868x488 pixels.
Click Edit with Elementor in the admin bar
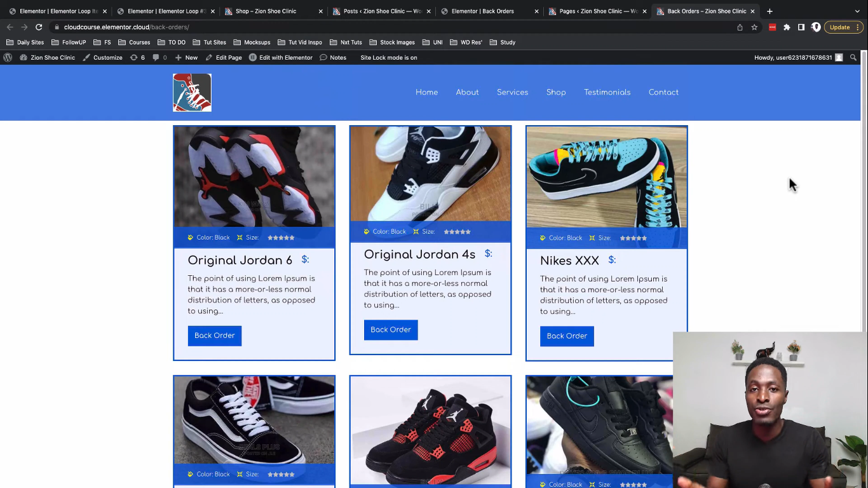pyautogui.click(x=281, y=57)
